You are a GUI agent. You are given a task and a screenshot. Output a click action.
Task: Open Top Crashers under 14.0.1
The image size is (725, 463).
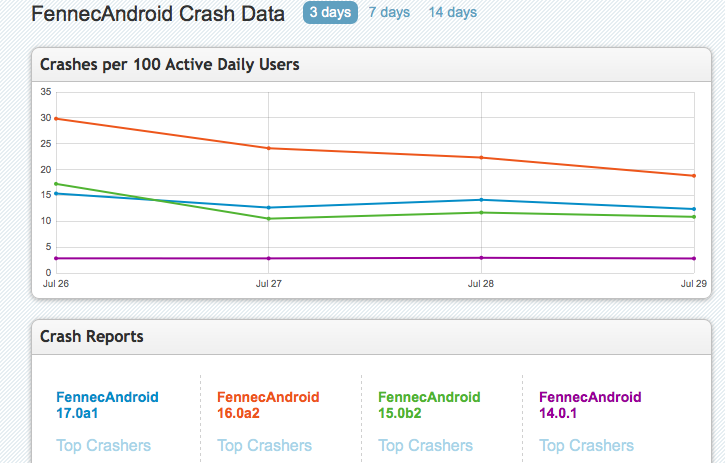pos(587,445)
